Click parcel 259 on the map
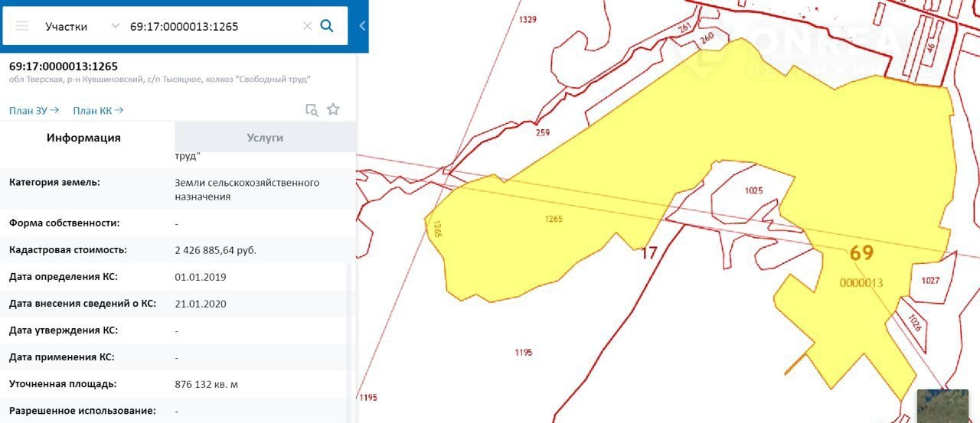 pos(543,132)
